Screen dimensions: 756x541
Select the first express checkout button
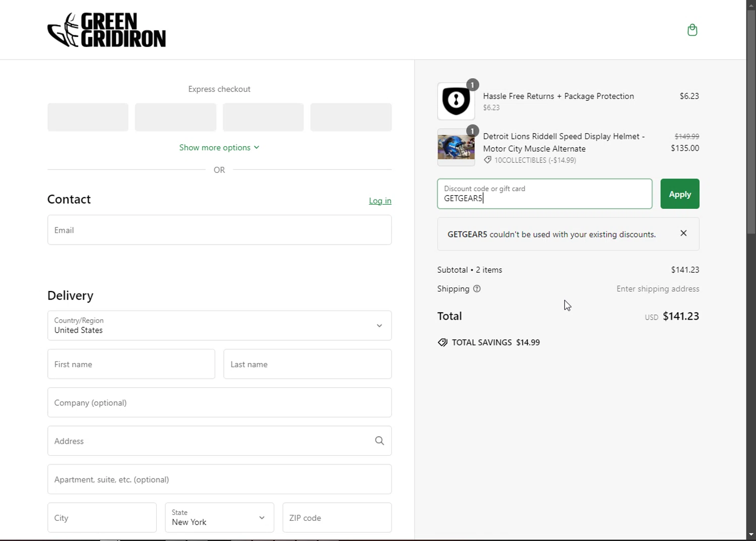[x=88, y=117]
